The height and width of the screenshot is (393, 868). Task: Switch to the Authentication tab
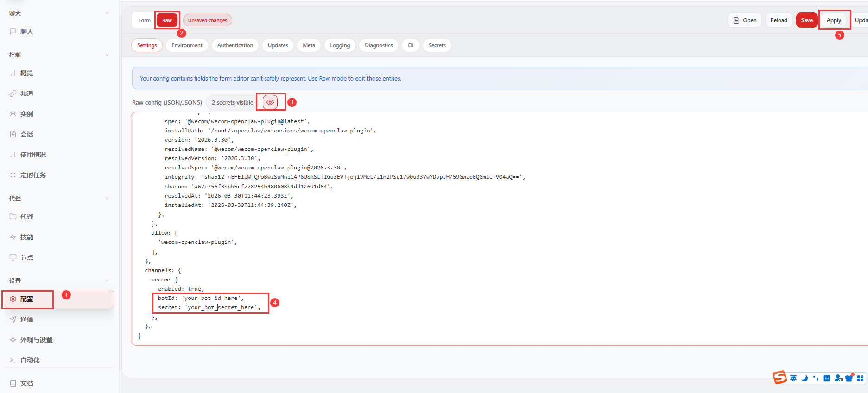tap(235, 45)
